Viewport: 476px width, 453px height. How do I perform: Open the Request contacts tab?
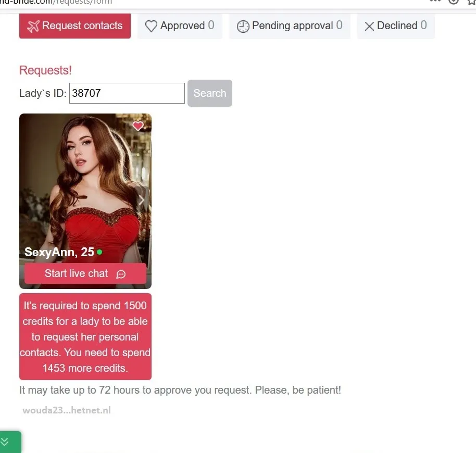tap(75, 26)
